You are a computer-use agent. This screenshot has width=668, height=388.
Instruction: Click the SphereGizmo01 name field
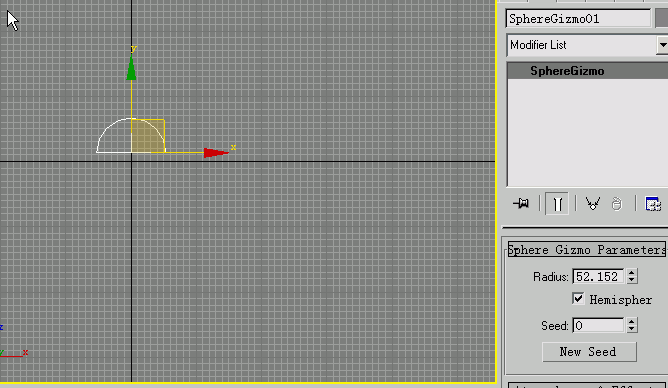coord(579,19)
